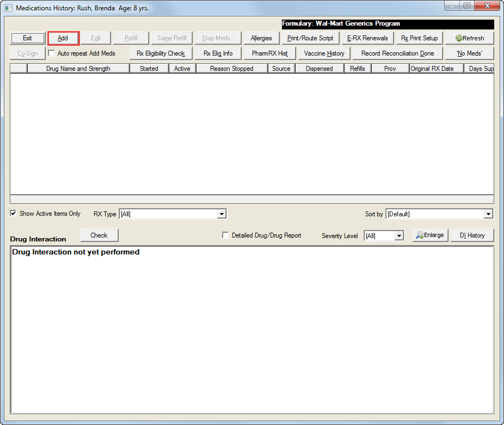Open Rx Print Setup
Screen dimensions: 504x425
coord(419,38)
